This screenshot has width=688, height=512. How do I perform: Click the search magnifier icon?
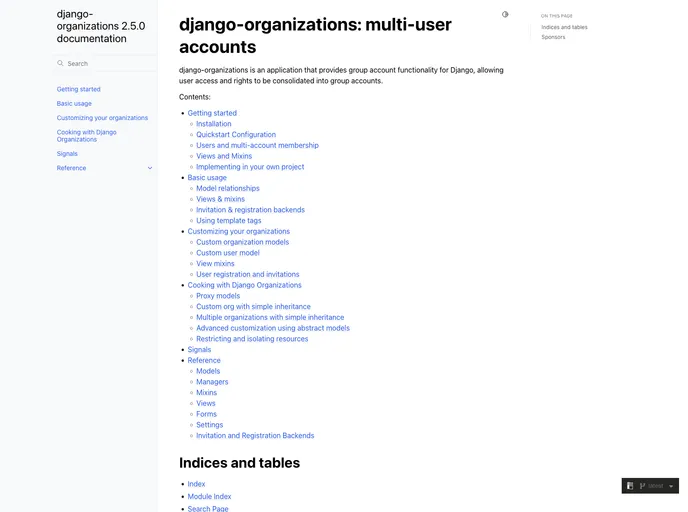tap(60, 63)
